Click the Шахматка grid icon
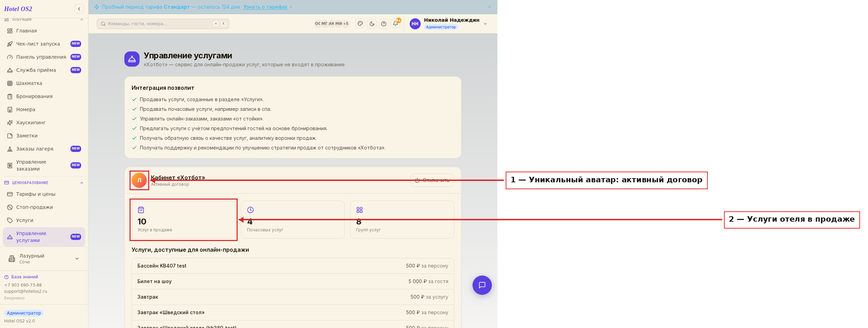This screenshot has width=868, height=328. pos(10,83)
